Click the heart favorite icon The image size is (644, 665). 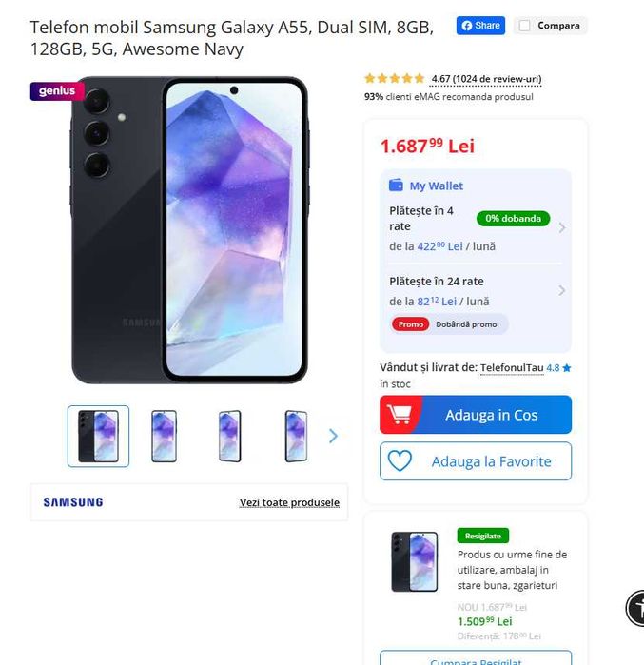point(400,461)
